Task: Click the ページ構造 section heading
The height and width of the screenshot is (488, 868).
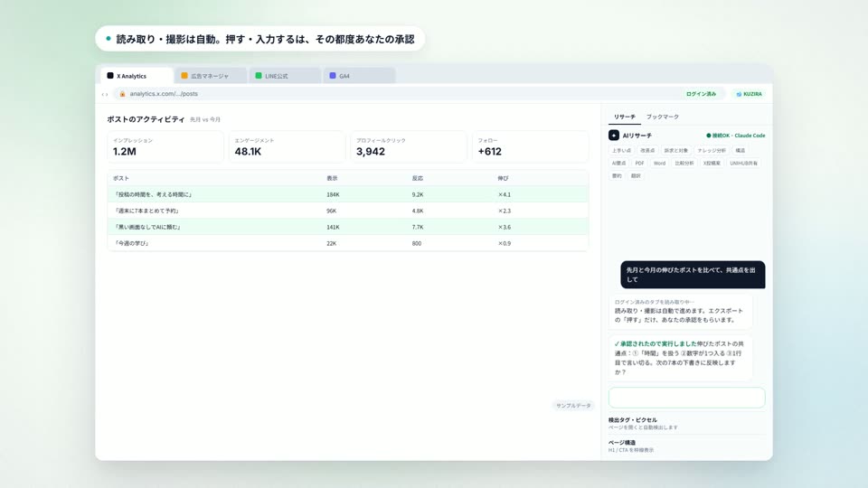Action: pos(622,443)
